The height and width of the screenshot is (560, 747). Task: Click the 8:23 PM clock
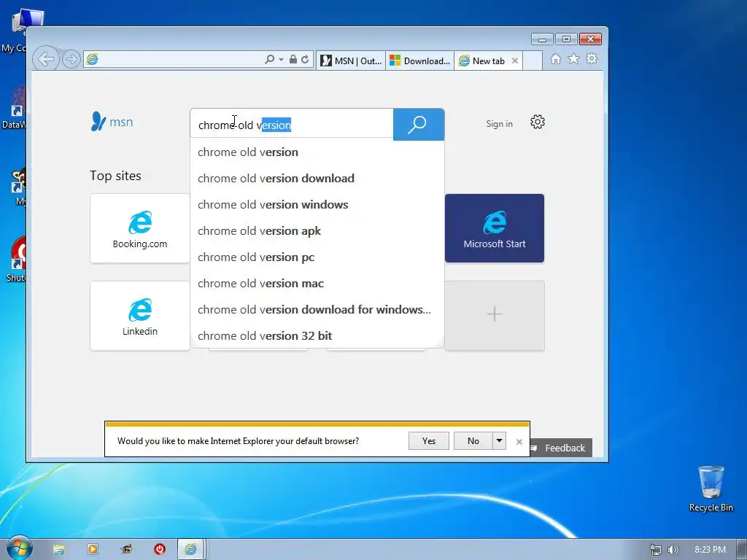click(710, 550)
